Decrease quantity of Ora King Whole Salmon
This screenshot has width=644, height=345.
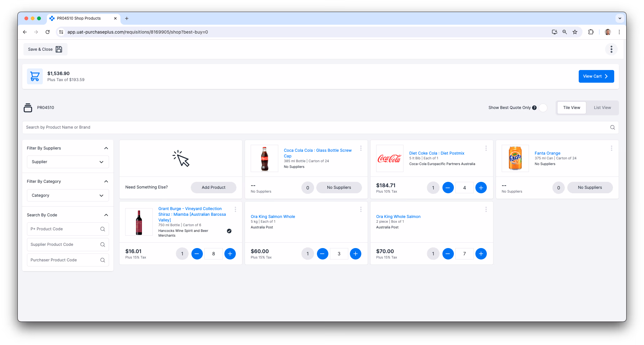point(448,253)
